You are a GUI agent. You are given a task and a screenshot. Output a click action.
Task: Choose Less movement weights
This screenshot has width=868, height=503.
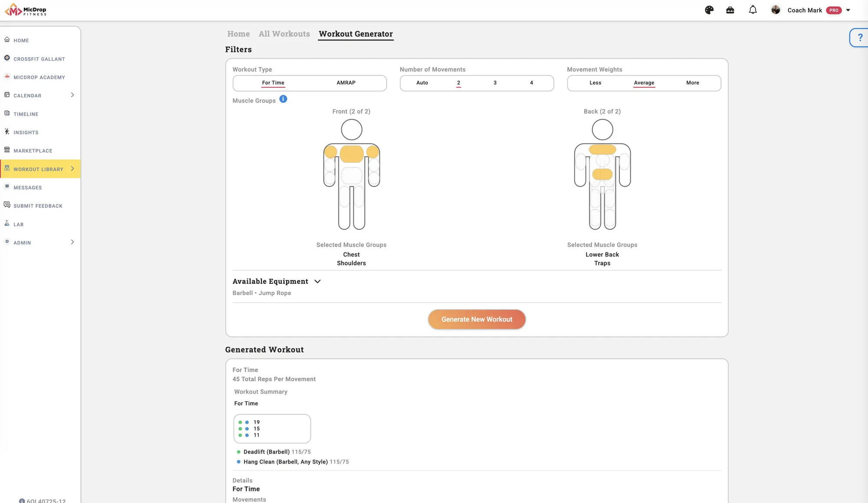pos(595,83)
